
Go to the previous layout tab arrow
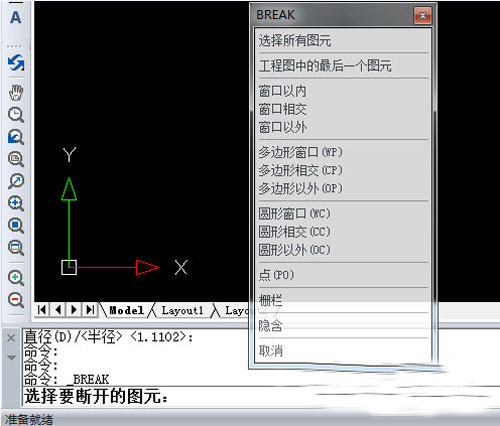click(x=58, y=310)
